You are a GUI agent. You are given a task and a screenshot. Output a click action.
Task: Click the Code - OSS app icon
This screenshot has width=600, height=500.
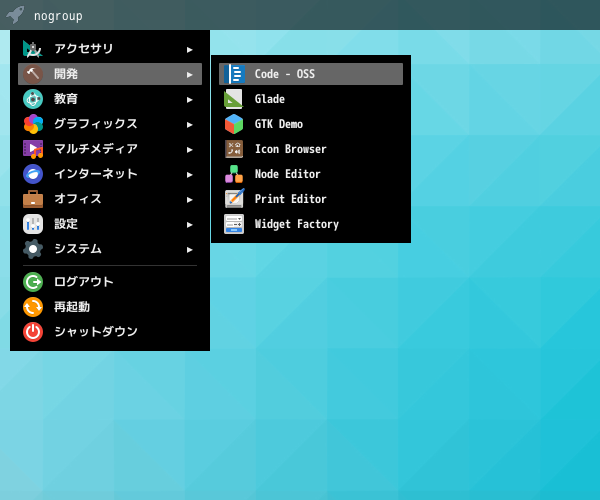(x=234, y=74)
